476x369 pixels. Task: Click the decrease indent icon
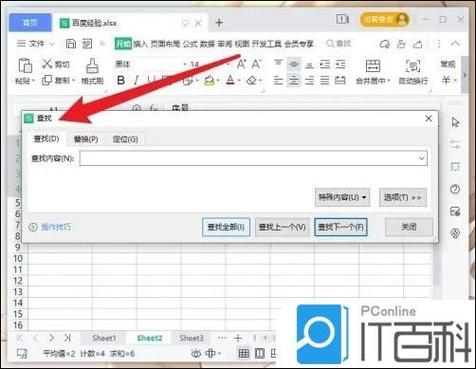(x=325, y=64)
